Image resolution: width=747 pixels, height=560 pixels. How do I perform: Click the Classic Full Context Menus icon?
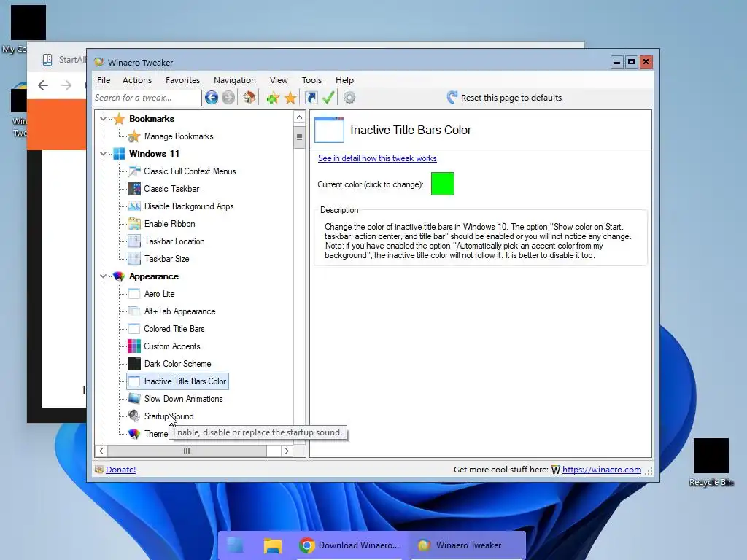pyautogui.click(x=134, y=171)
